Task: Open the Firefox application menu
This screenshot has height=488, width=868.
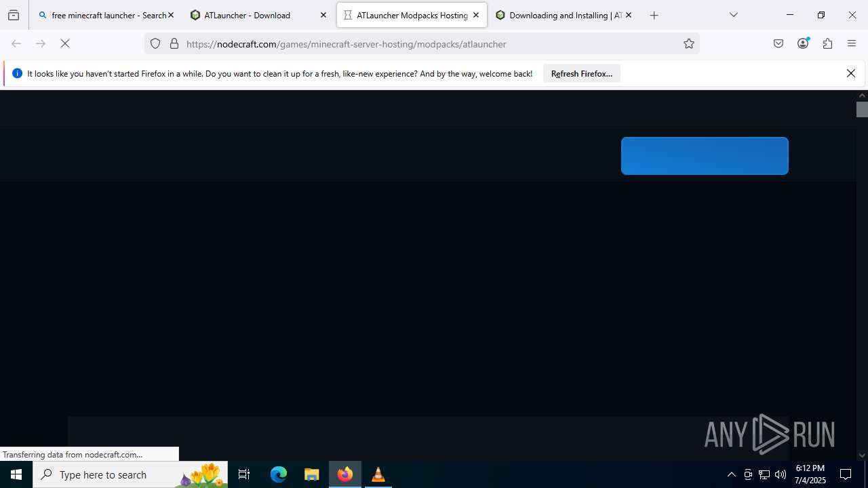Action: coord(852,43)
